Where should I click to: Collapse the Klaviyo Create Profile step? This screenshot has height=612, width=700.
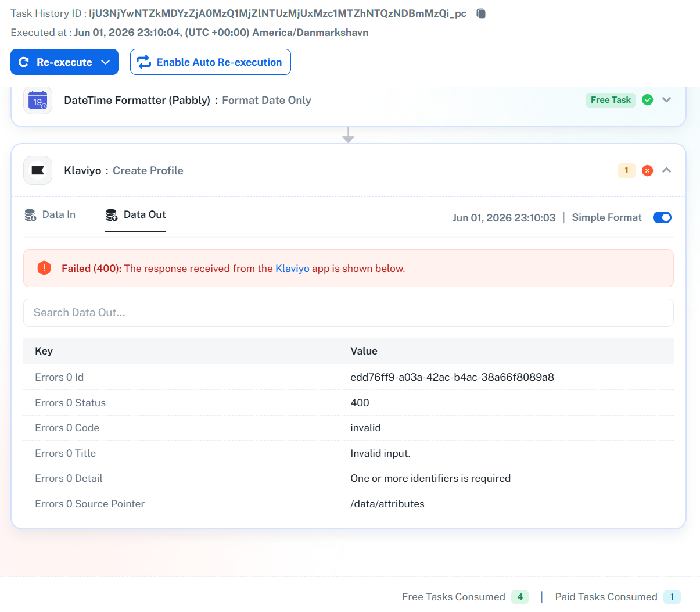point(667,170)
